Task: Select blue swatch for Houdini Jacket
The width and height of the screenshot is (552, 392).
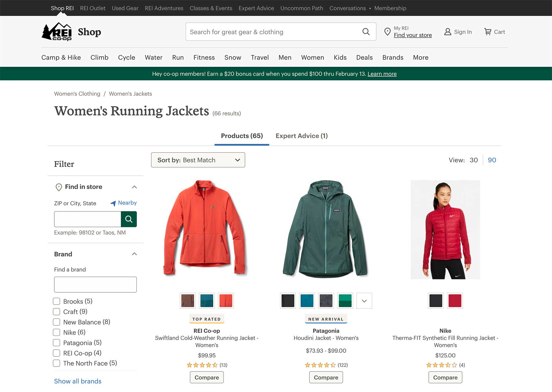Action: click(307, 301)
